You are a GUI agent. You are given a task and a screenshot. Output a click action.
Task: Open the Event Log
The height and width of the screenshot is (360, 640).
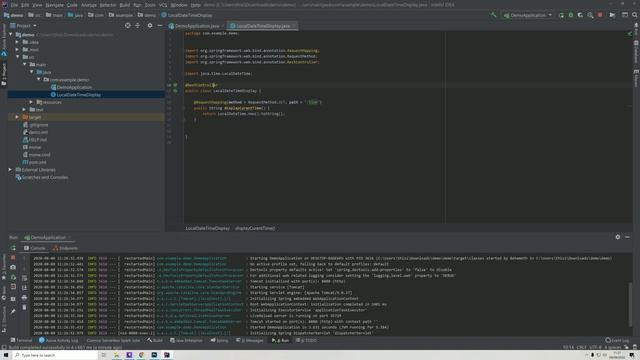pyautogui.click(x=618, y=340)
